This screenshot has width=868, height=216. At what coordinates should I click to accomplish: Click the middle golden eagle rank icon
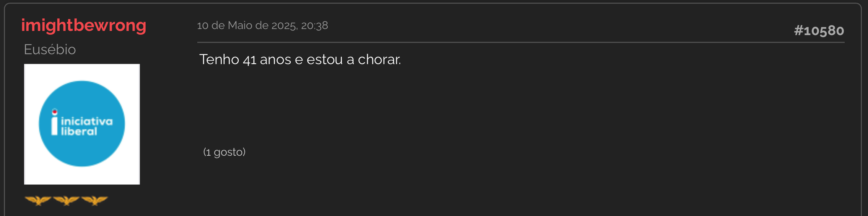pyautogui.click(x=66, y=200)
